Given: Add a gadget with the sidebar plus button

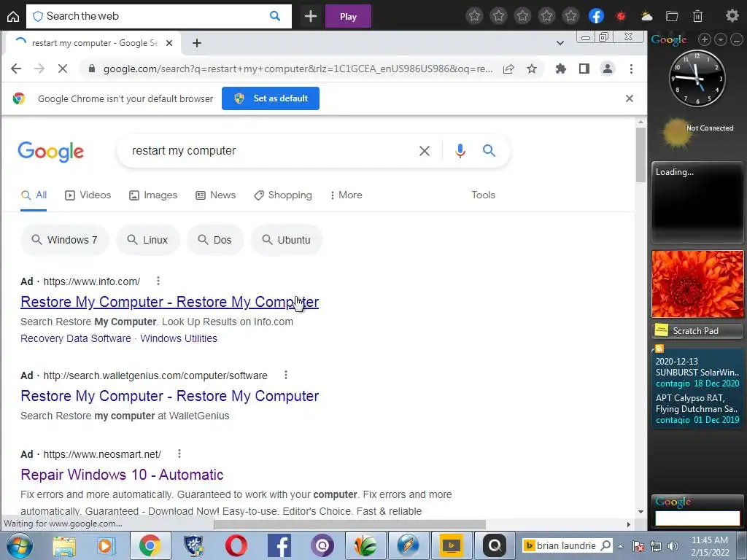Looking at the screenshot, I should (x=705, y=39).
